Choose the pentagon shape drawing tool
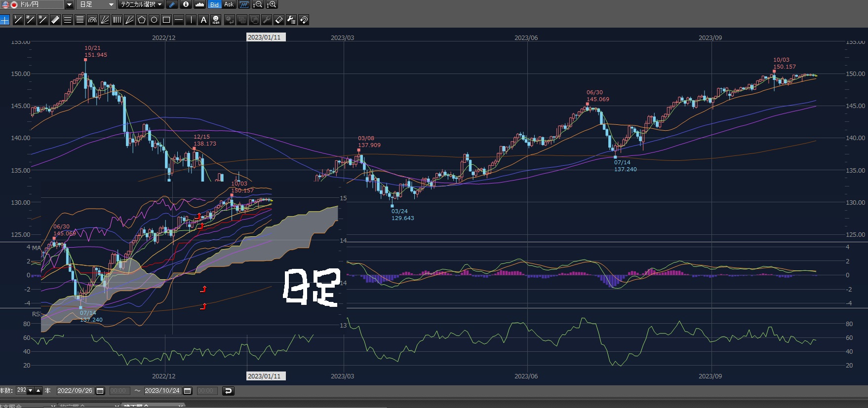 point(142,20)
